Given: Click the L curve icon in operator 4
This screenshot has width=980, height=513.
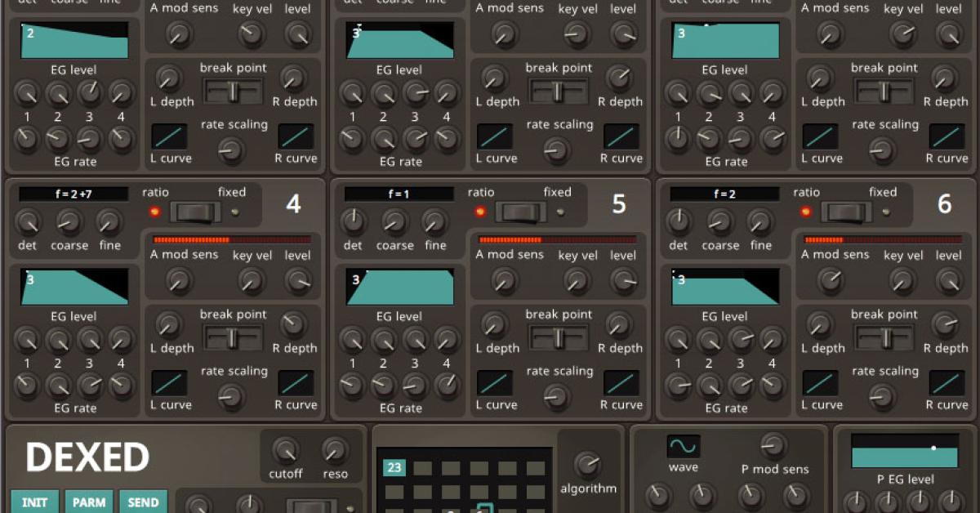Looking at the screenshot, I should [169, 382].
